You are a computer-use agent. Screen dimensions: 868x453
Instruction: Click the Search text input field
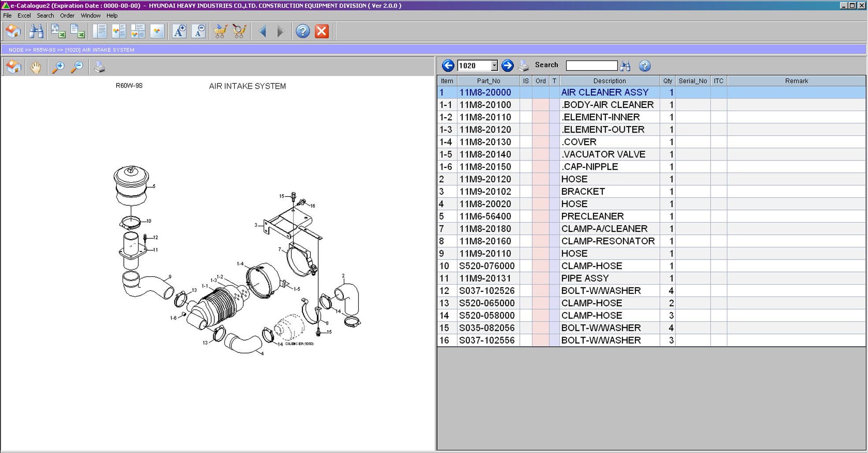point(591,66)
